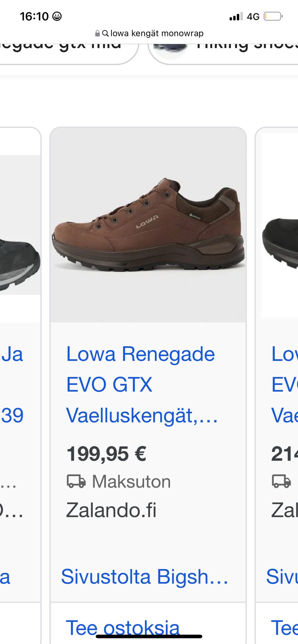Open the Lowa Renegade EVO GTX title link
Viewport: 298px width, 644px height.
(x=142, y=385)
